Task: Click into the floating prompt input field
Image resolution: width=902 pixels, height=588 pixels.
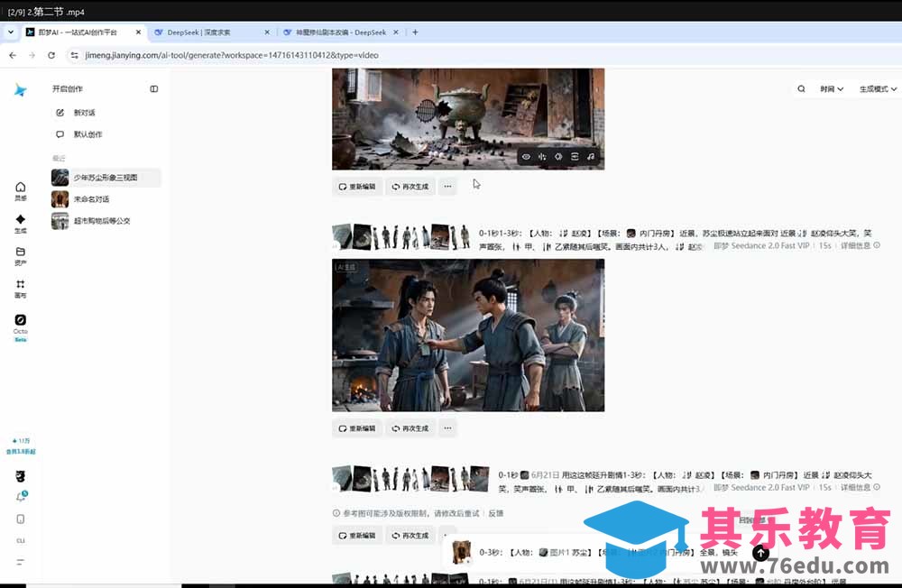Action: point(610,552)
